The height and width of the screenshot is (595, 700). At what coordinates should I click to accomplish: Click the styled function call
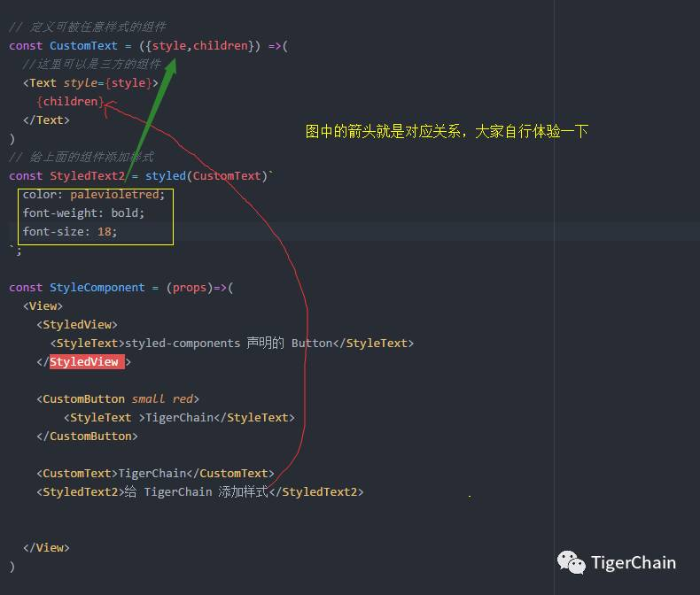coord(165,176)
